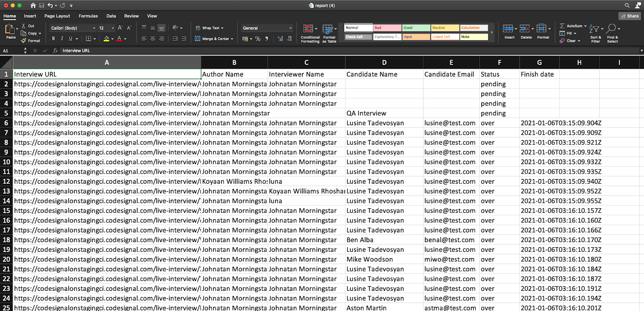
Task: Toggle Italic formatting
Action: click(62, 39)
